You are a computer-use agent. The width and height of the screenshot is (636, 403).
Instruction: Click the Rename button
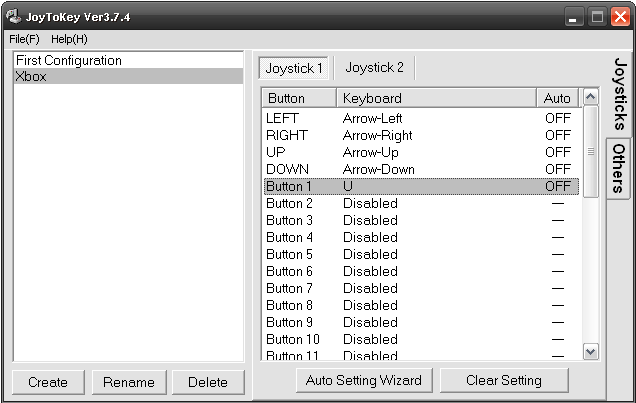coord(129,382)
